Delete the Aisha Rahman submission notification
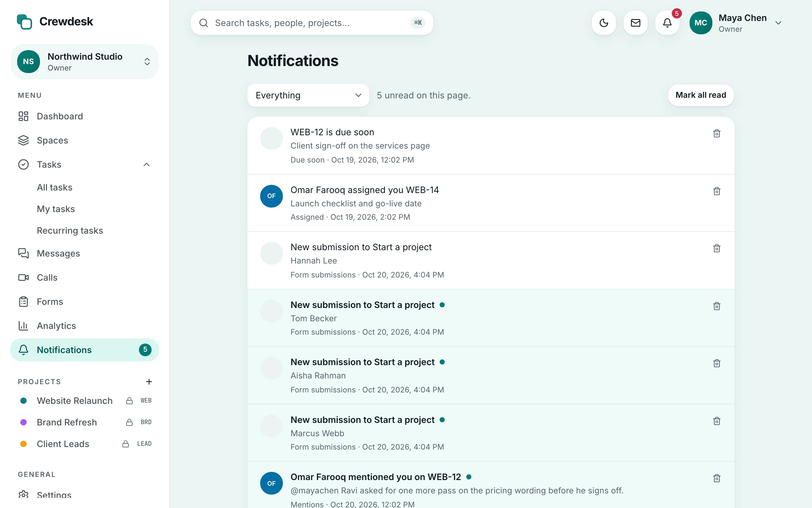Image resolution: width=812 pixels, height=508 pixels. tap(717, 363)
